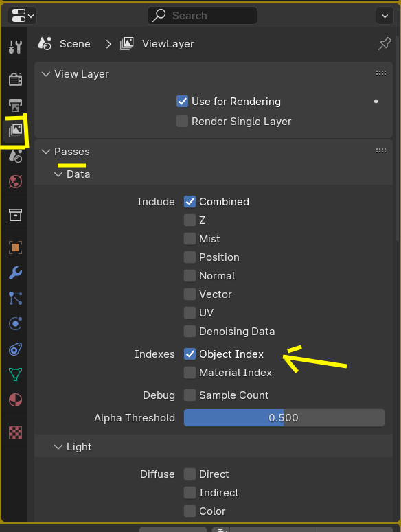The height and width of the screenshot is (532, 401).
Task: Click the ViewLayer breadcrumb label
Action: [168, 44]
